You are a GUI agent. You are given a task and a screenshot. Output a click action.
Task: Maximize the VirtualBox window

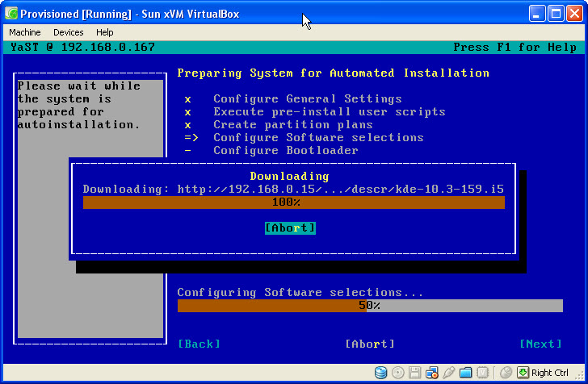(x=556, y=14)
